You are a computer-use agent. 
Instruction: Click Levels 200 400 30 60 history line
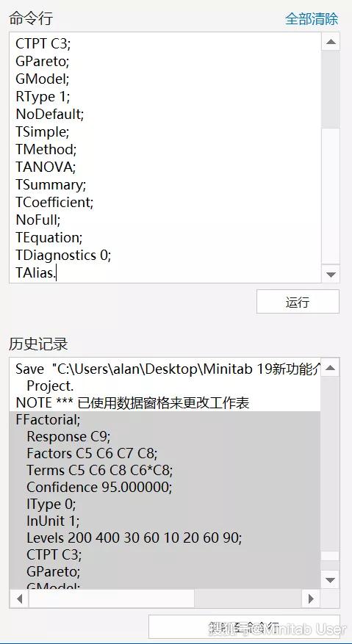[x=134, y=538]
